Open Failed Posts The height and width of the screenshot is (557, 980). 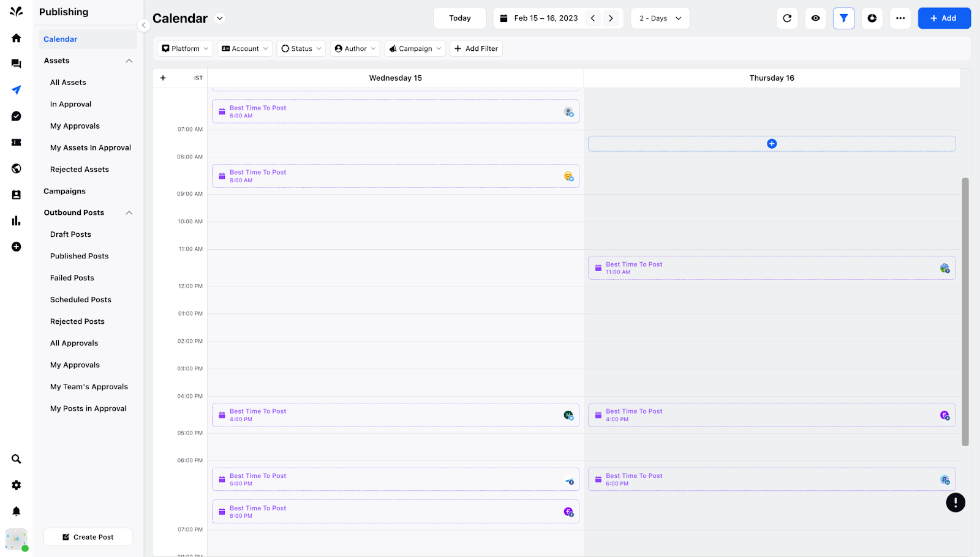point(72,278)
